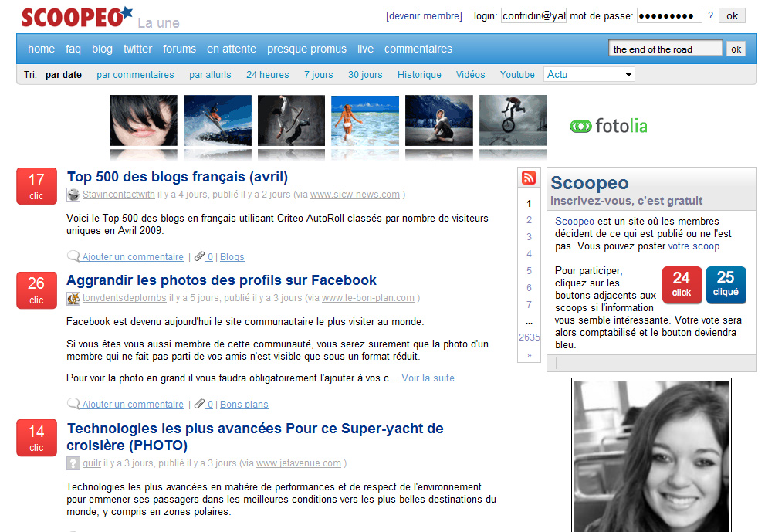Click the beach runner fotolia thumbnail

(x=365, y=120)
